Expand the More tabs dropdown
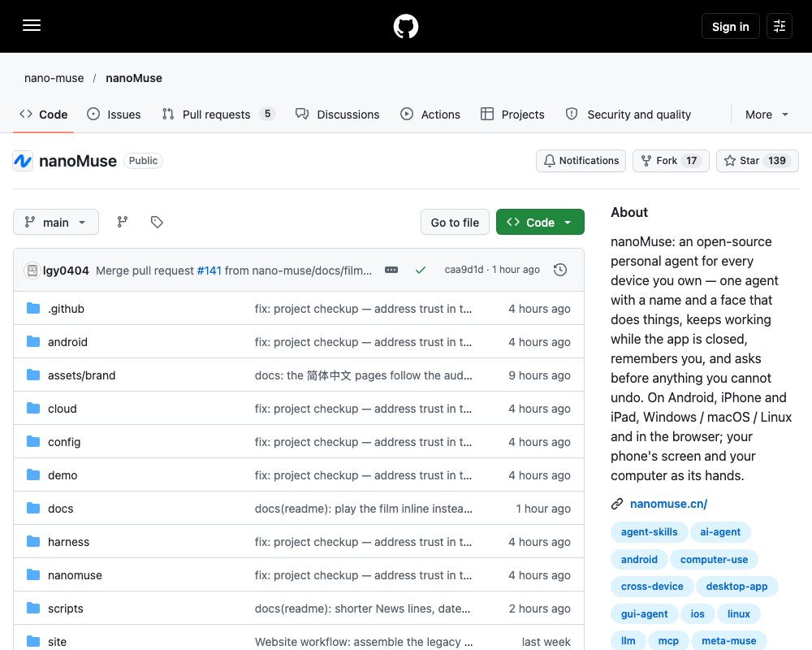812x650 pixels. coord(767,115)
